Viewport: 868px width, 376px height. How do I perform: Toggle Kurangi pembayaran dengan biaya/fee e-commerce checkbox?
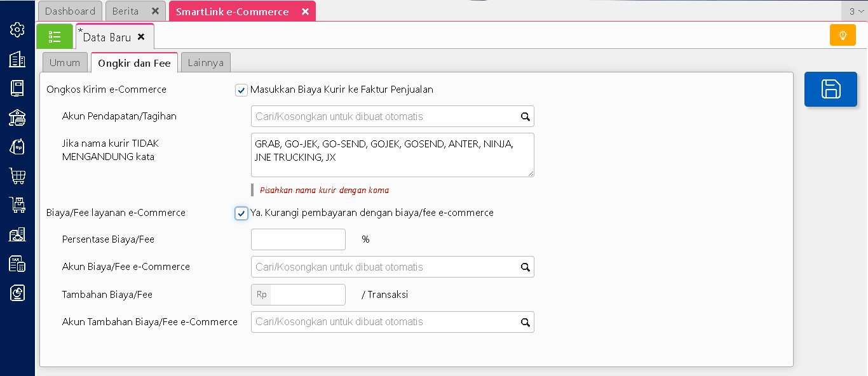pyautogui.click(x=241, y=213)
